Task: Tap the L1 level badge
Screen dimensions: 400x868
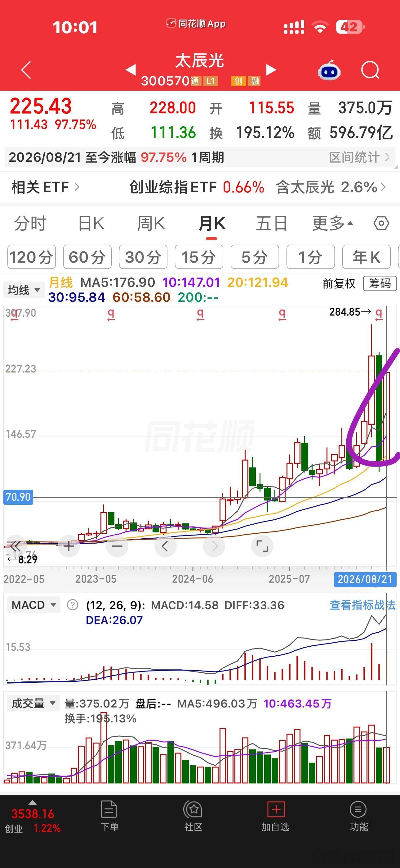Action: pyautogui.click(x=210, y=81)
